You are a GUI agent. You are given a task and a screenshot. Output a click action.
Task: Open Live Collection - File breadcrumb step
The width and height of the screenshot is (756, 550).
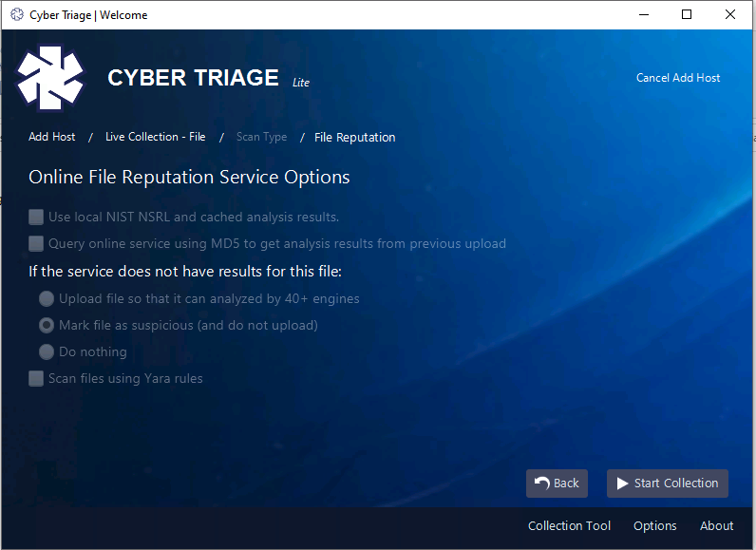pyautogui.click(x=155, y=137)
